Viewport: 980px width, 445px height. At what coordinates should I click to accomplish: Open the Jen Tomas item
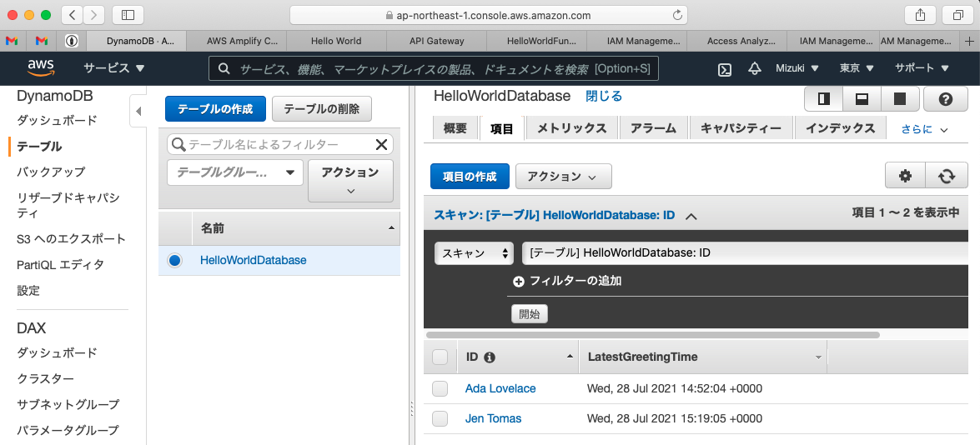493,418
